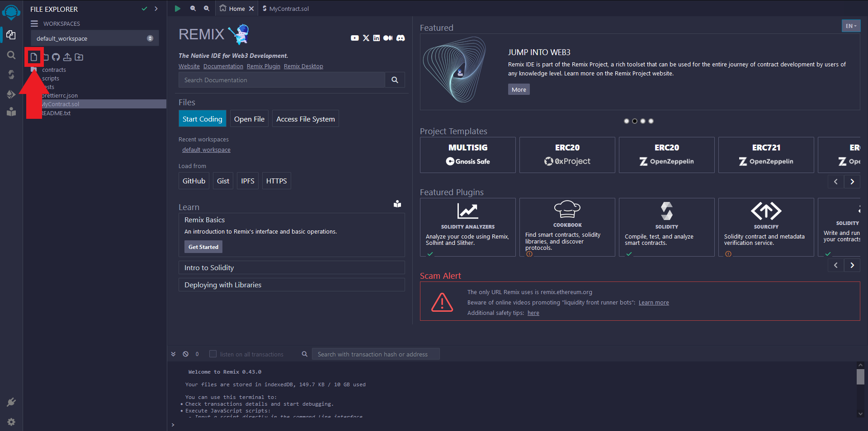Enable listen on all transactions checkbox
The width and height of the screenshot is (868, 431).
(213, 354)
